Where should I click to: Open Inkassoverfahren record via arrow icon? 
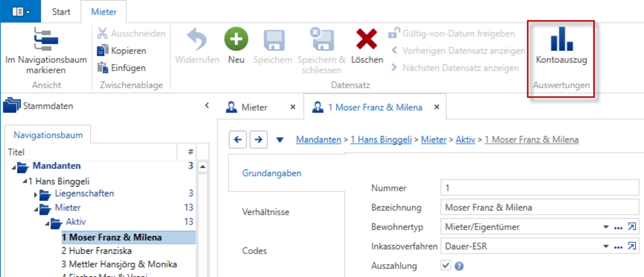click(x=632, y=247)
